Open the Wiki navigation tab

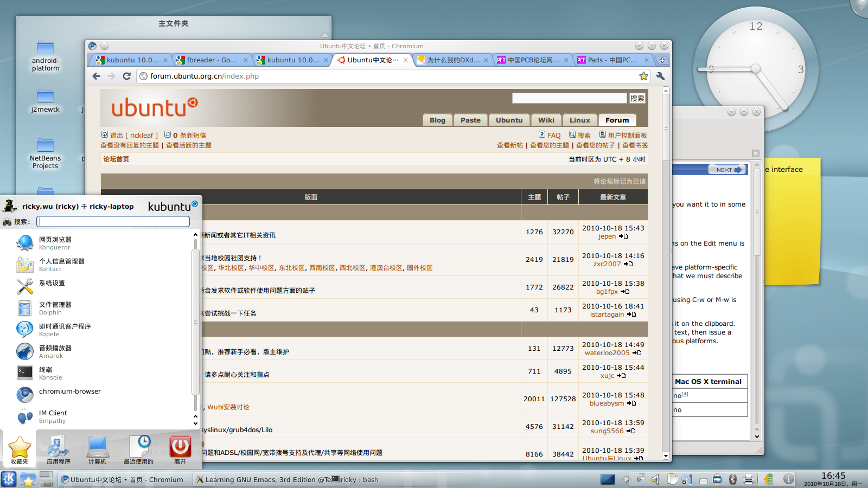pyautogui.click(x=546, y=120)
